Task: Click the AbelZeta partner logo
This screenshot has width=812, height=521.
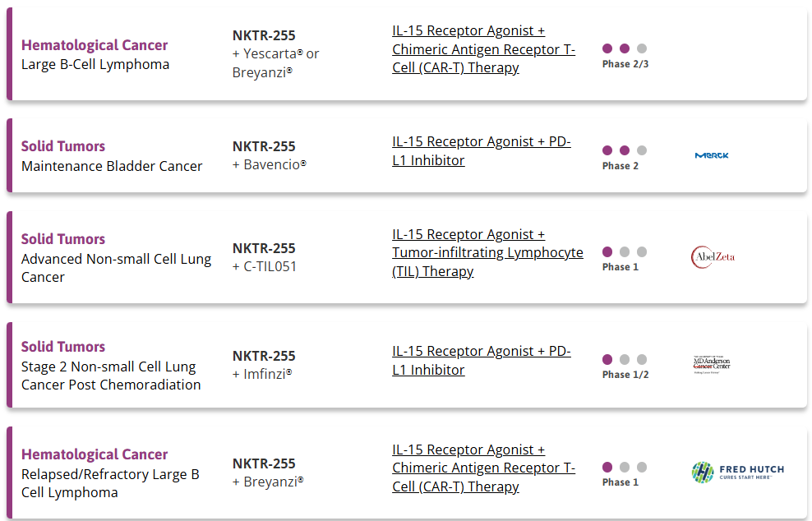Action: pyautogui.click(x=713, y=257)
